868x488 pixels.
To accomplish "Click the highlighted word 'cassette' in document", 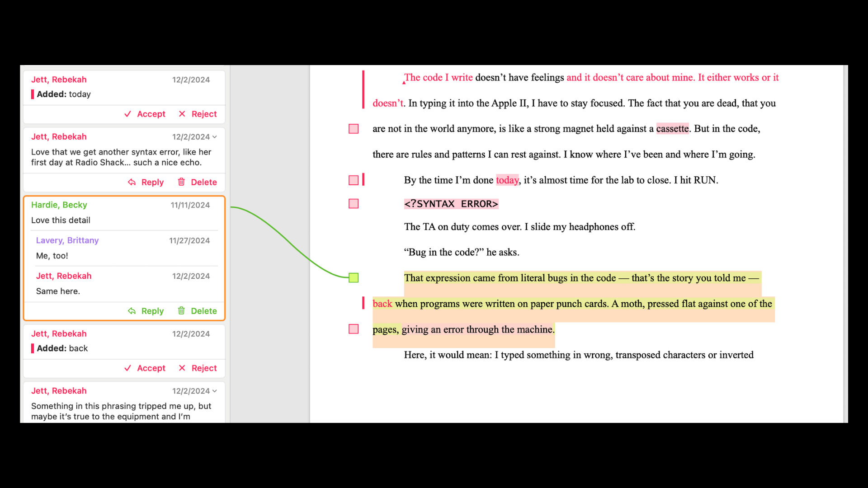I will 672,129.
